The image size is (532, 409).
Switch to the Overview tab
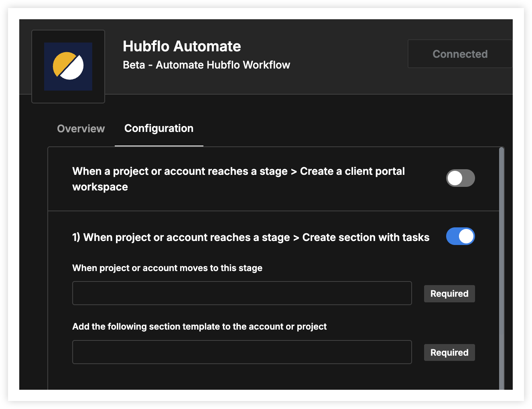coord(81,129)
